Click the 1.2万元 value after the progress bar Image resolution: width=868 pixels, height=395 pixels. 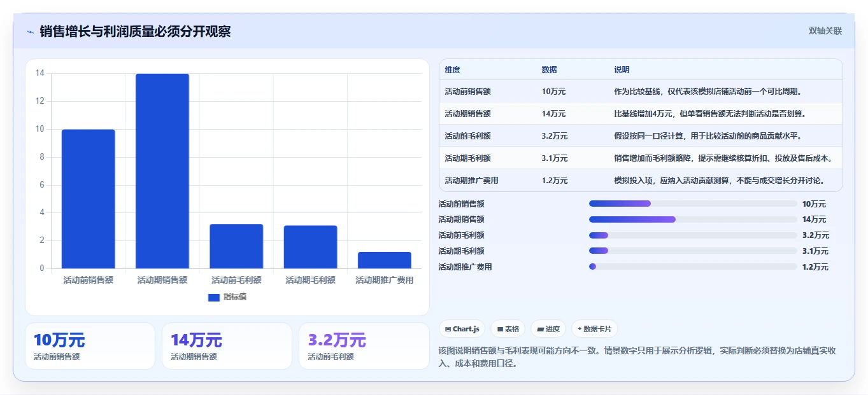[816, 267]
